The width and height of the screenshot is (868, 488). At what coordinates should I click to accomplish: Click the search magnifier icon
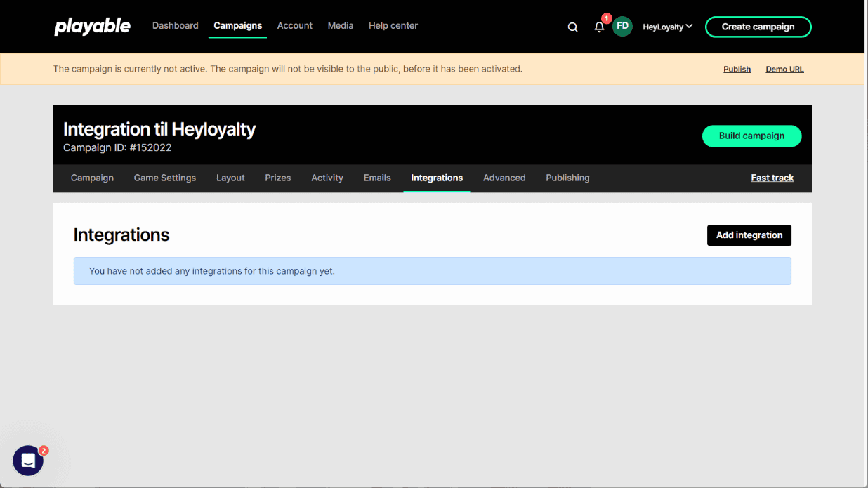point(572,27)
